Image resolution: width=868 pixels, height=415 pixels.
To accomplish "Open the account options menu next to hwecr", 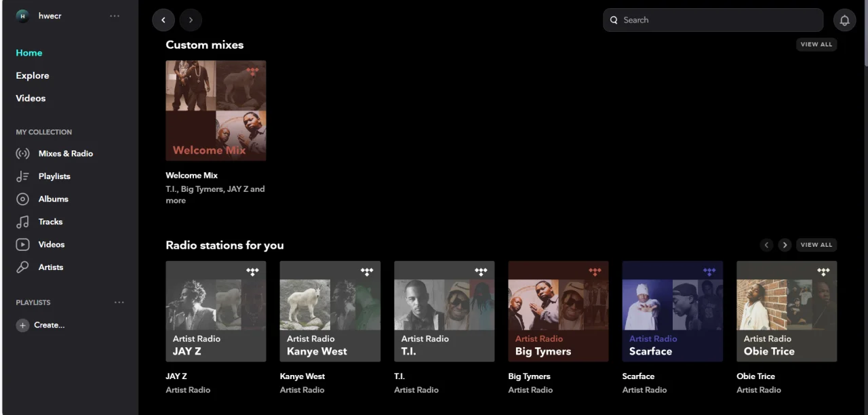I will 115,16.
